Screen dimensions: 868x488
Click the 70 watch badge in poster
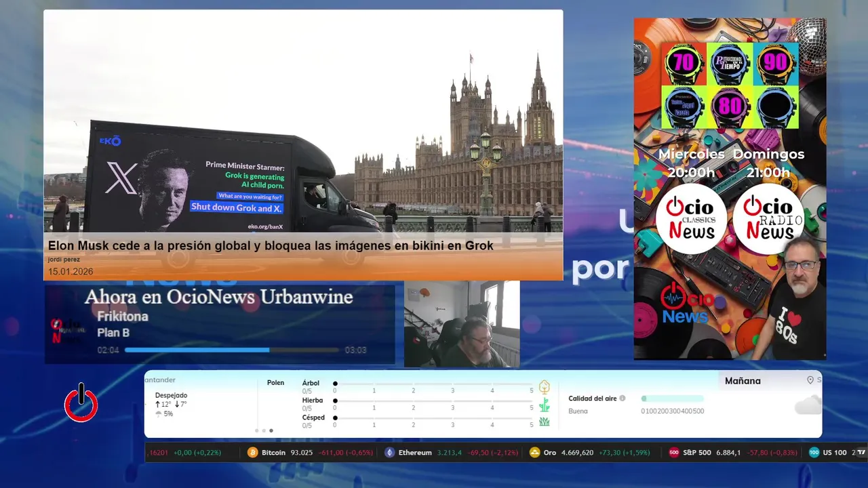click(x=684, y=64)
